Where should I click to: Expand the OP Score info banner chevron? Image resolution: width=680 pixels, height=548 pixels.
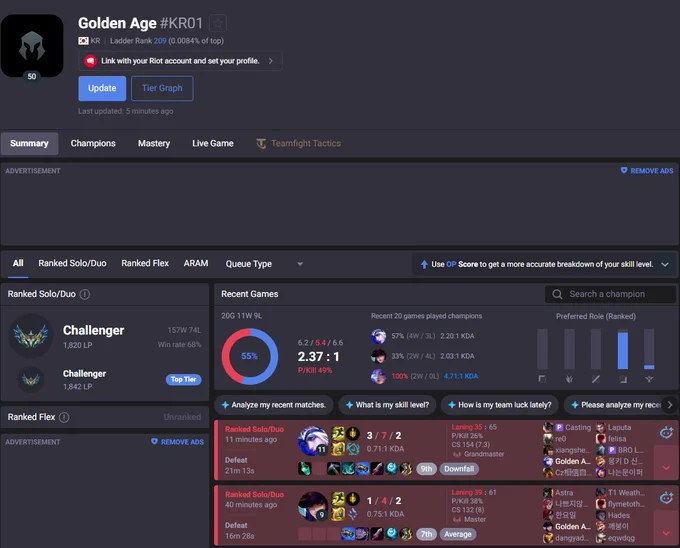click(665, 264)
